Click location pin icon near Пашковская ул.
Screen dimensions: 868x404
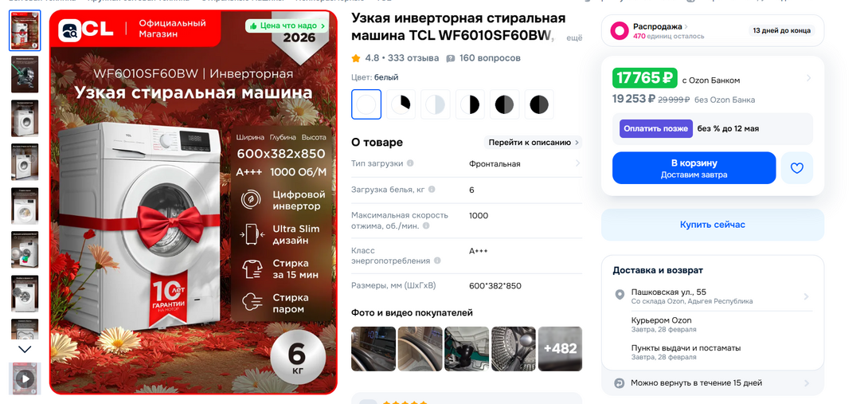coord(620,294)
